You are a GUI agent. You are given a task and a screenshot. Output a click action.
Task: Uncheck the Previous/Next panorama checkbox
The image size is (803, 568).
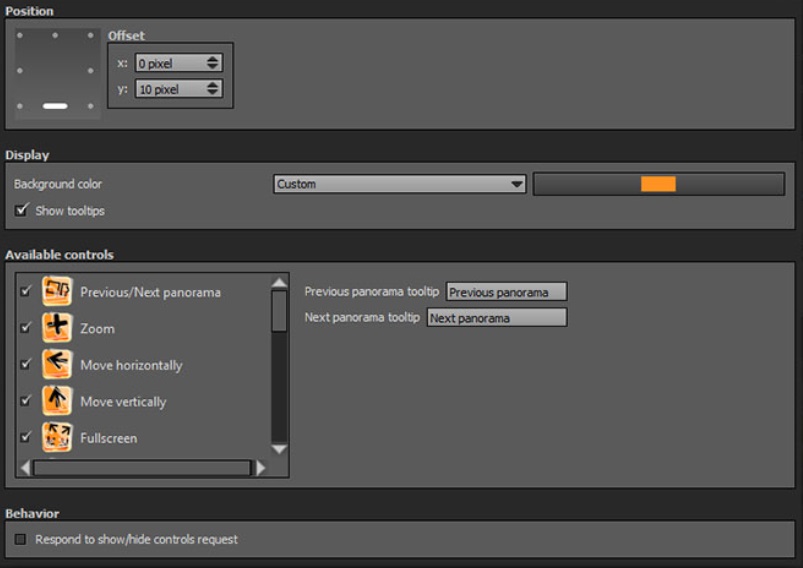[x=25, y=291]
